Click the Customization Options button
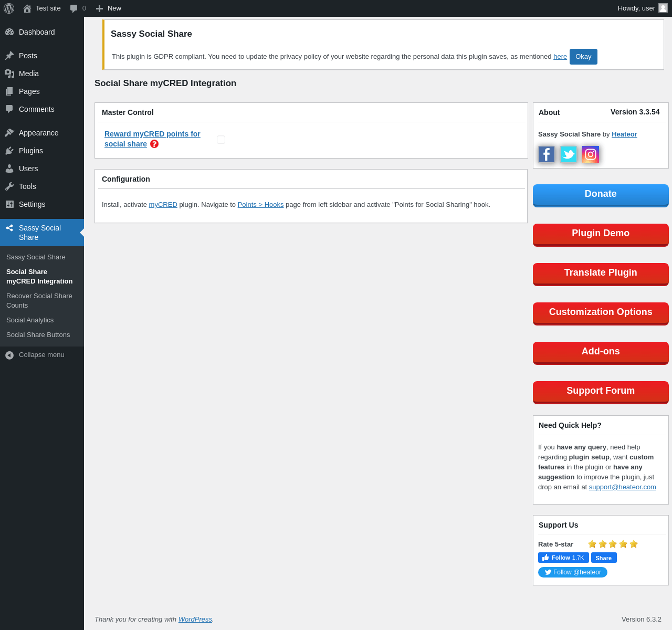Image resolution: width=672 pixels, height=630 pixels. coord(601,313)
